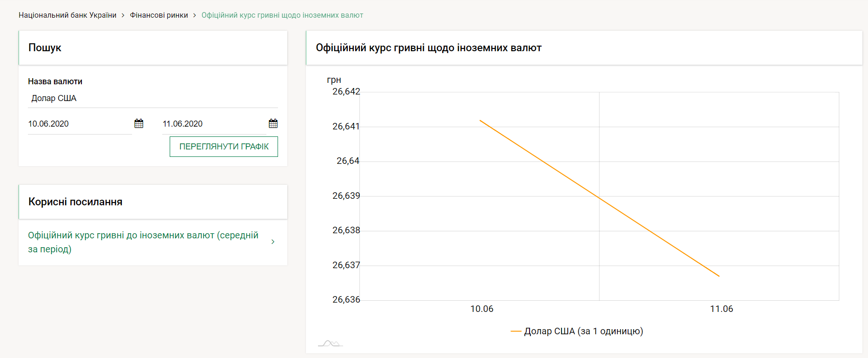The height and width of the screenshot is (358, 868).
Task: Click the arrow next to average rate link
Action: pos(273,242)
